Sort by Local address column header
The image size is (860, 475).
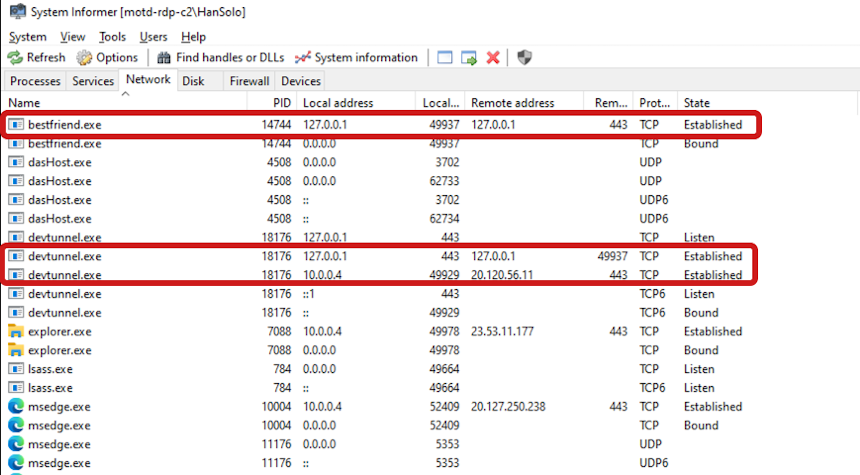357,103
